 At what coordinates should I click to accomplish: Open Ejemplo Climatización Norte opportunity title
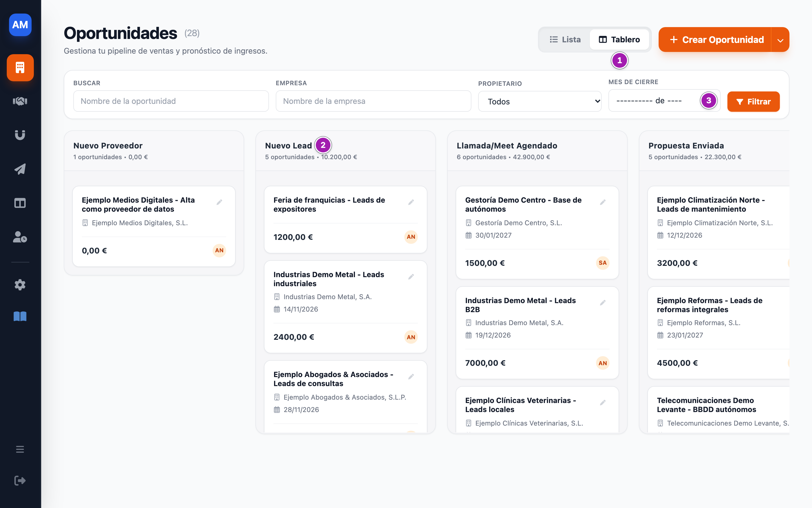tap(711, 204)
